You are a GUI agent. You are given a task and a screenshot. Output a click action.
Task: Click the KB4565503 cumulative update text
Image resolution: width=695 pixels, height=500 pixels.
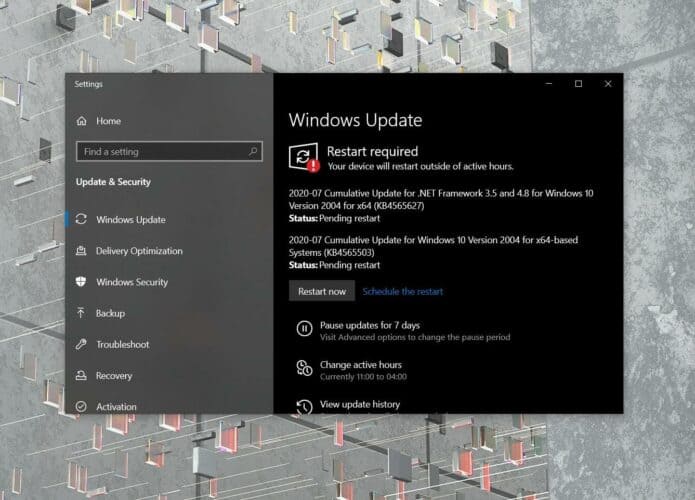[433, 246]
